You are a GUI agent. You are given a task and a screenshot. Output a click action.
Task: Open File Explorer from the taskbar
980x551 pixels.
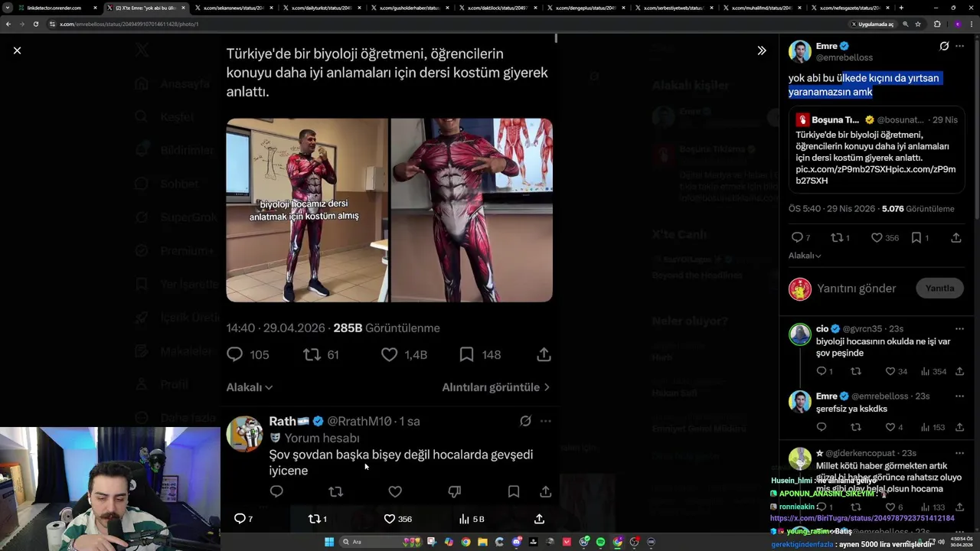coord(482,542)
